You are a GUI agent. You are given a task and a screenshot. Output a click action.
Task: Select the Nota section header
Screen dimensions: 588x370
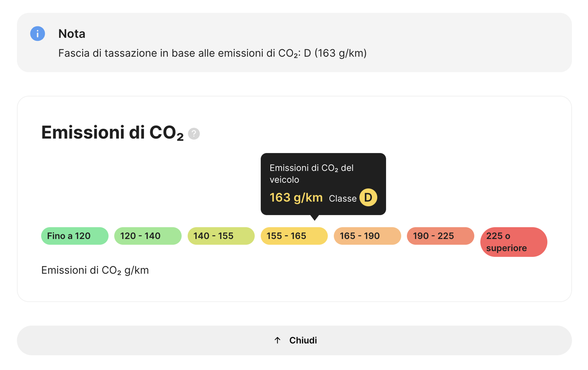point(72,34)
